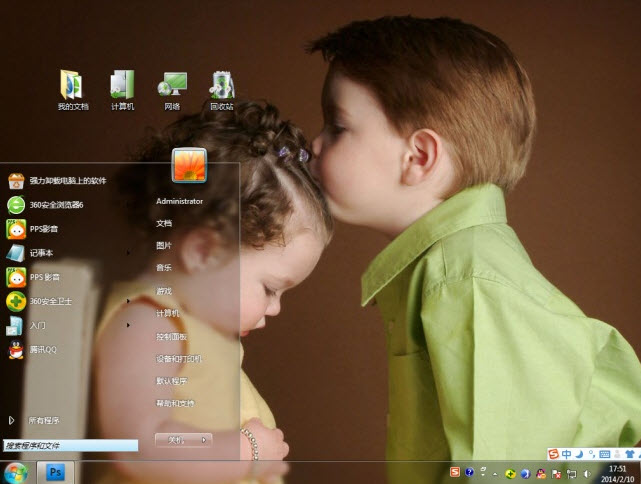Click the blue help question-mark tray icon
The image size is (641, 484).
point(469,472)
